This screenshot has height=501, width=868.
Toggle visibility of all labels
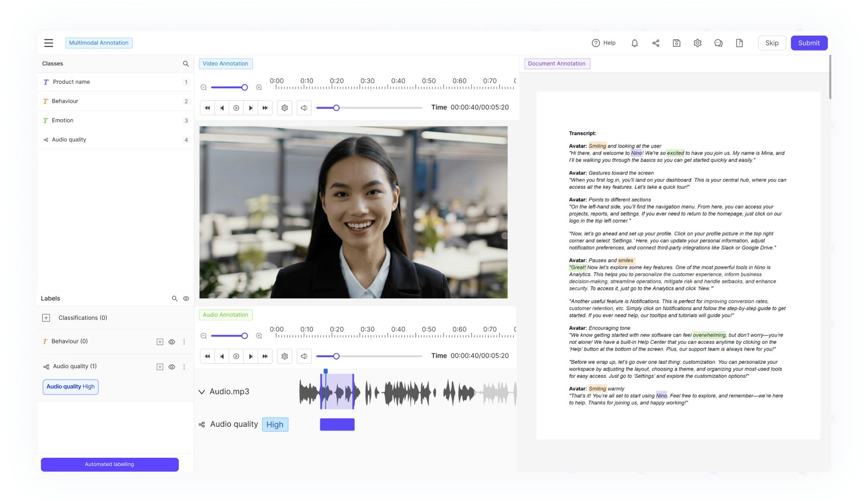(x=186, y=299)
